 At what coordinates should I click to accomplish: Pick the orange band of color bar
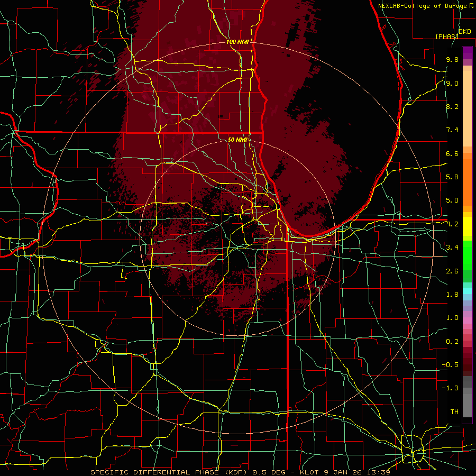467,182
